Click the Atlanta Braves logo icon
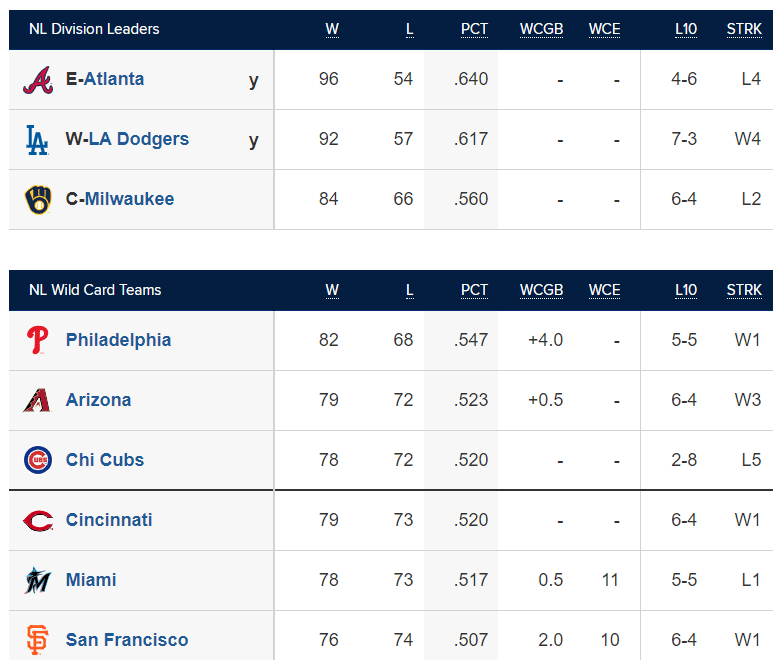This screenshot has height=660, width=773. tap(38, 80)
